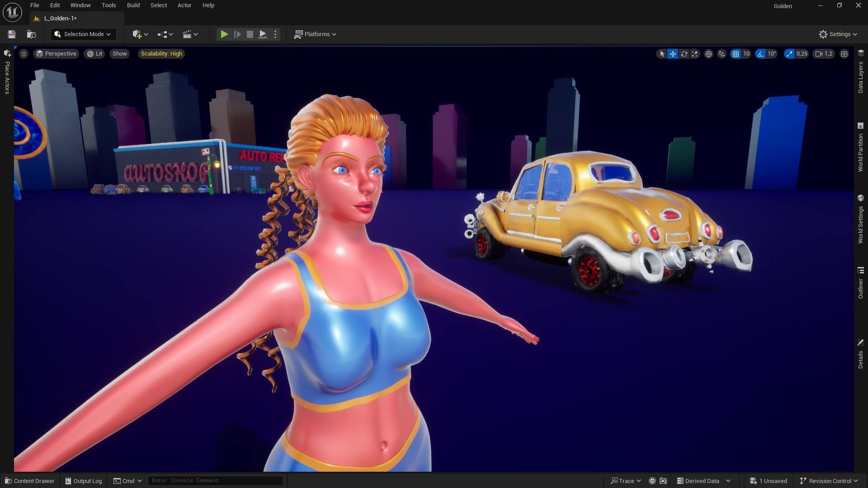Change Scalability from High setting
The image size is (868, 488).
click(x=161, y=54)
